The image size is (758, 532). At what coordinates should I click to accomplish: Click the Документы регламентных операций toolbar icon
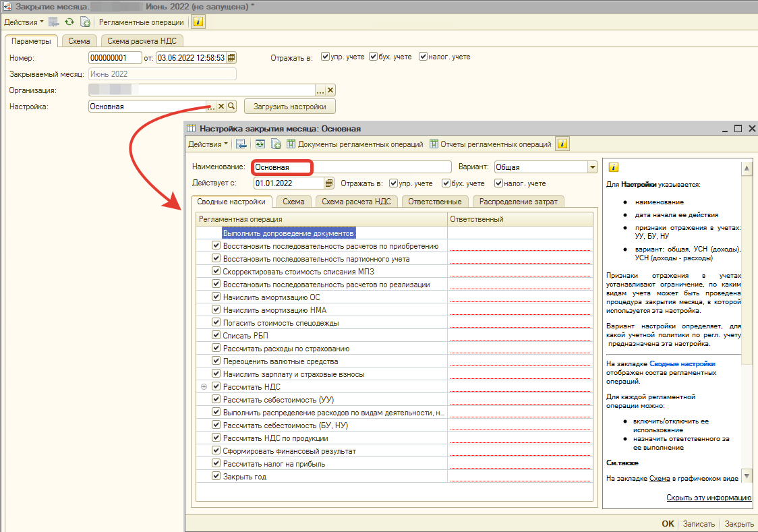tap(291, 144)
